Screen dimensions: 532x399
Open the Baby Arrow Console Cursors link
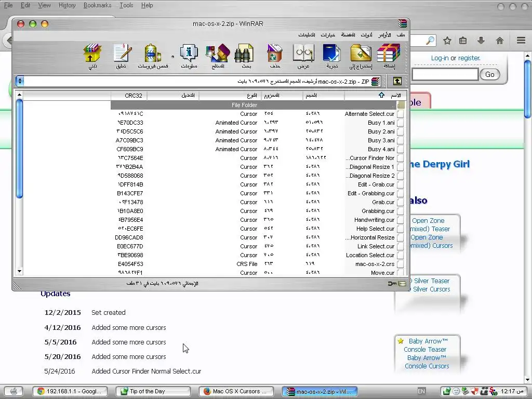(x=427, y=362)
